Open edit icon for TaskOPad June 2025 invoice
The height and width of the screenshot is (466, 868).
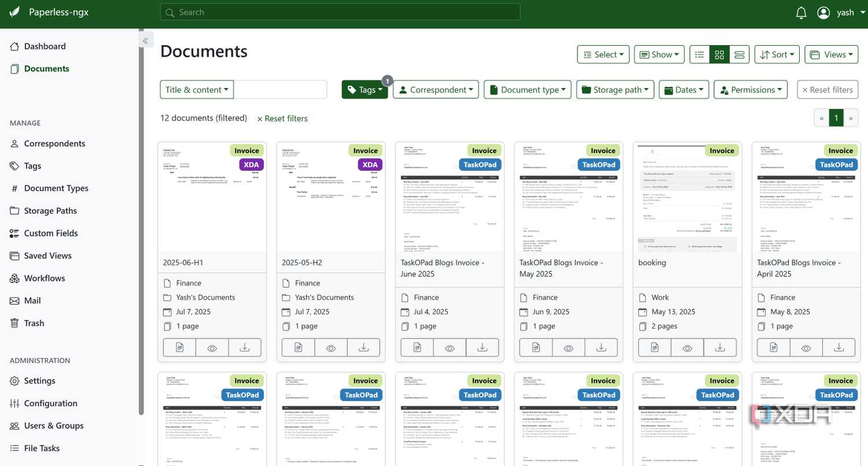pyautogui.click(x=417, y=347)
